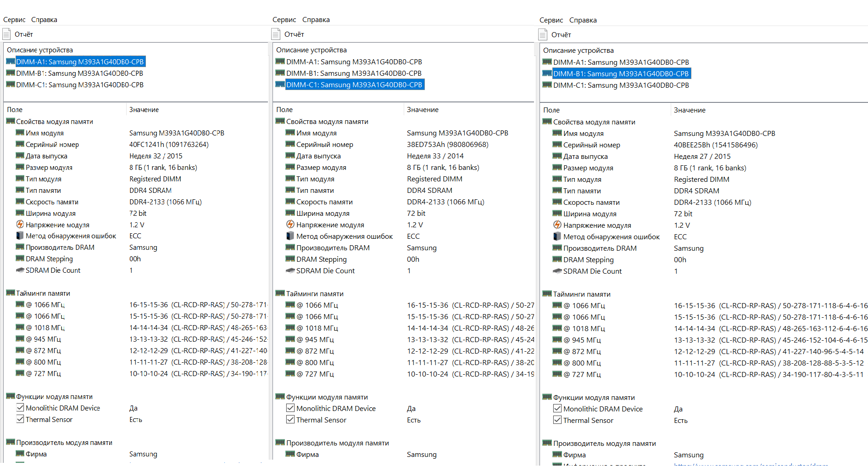
Task: Click the Поле column header in the left window
Action: (15, 110)
